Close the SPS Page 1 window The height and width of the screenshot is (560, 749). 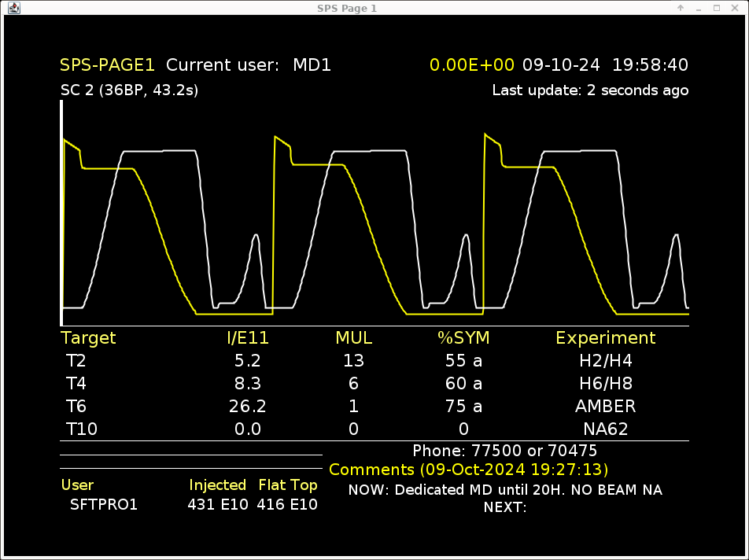pos(735,7)
